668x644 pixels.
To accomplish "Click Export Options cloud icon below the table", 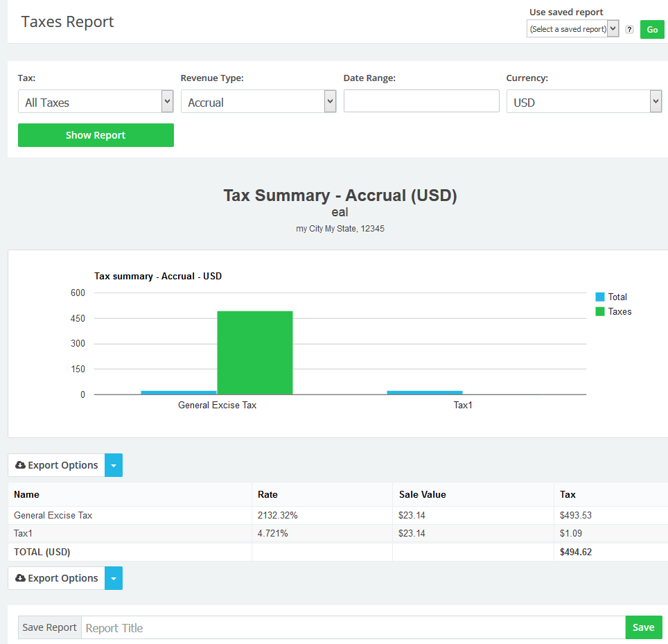I will 20,578.
